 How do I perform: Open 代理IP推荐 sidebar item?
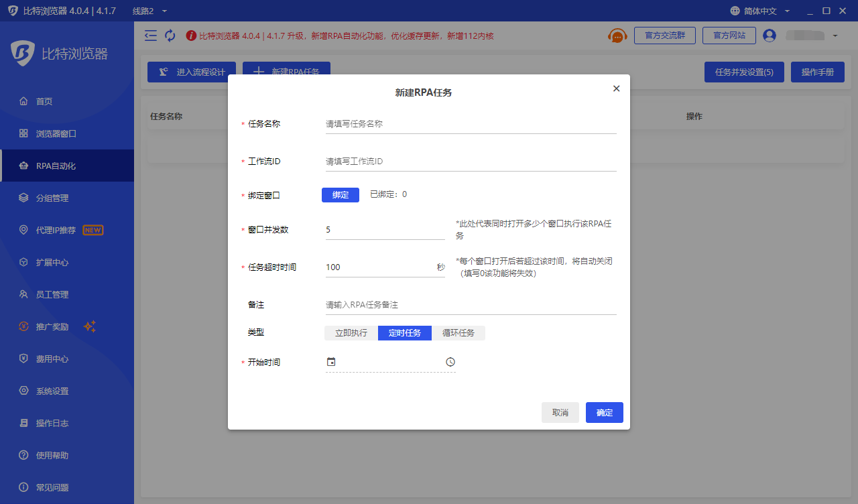click(x=67, y=230)
